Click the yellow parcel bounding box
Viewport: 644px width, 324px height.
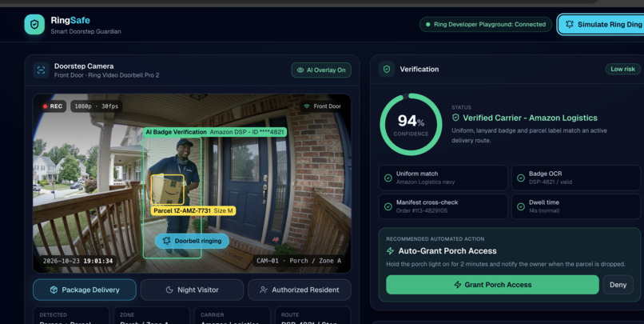[x=167, y=190]
